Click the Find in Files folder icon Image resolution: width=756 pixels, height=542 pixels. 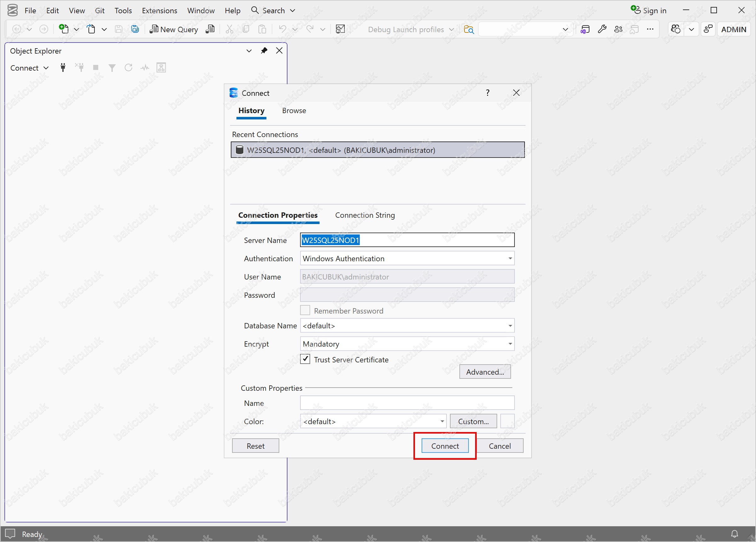(x=469, y=29)
